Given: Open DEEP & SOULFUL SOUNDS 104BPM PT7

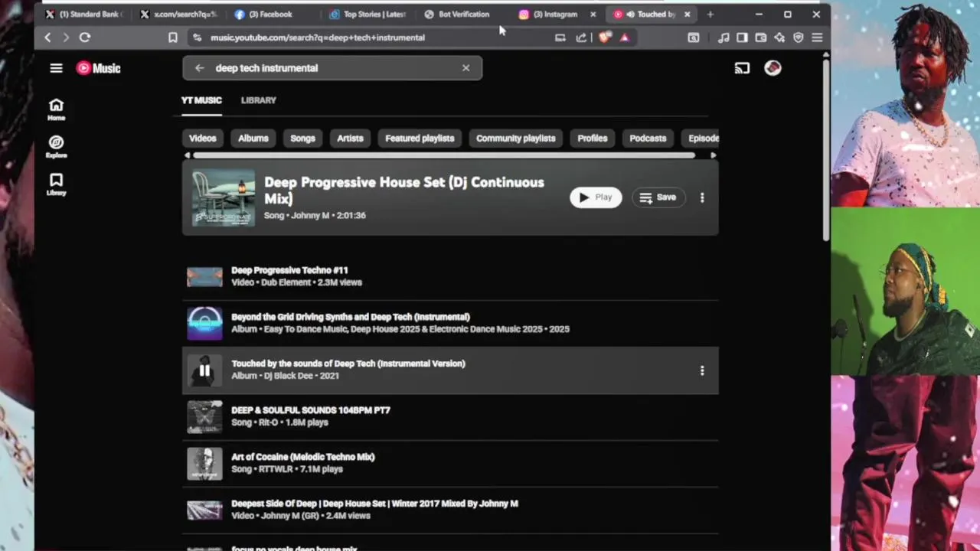Looking at the screenshot, I should 450,416.
